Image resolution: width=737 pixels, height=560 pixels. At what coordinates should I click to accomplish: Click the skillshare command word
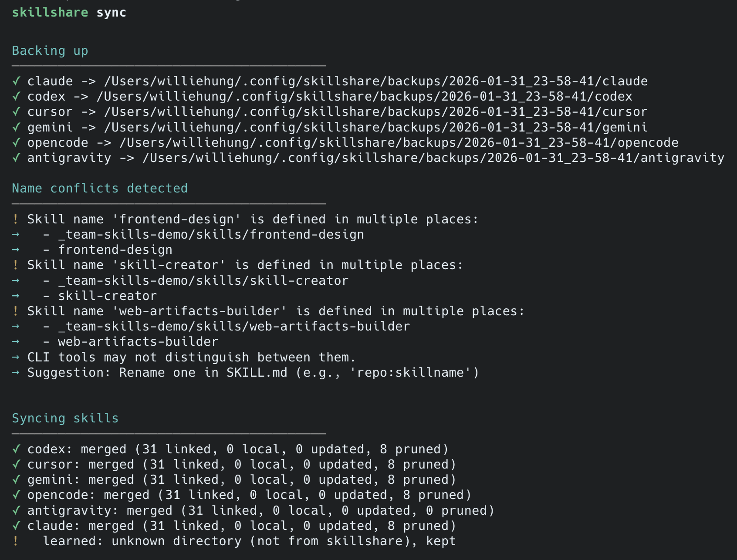click(x=50, y=12)
